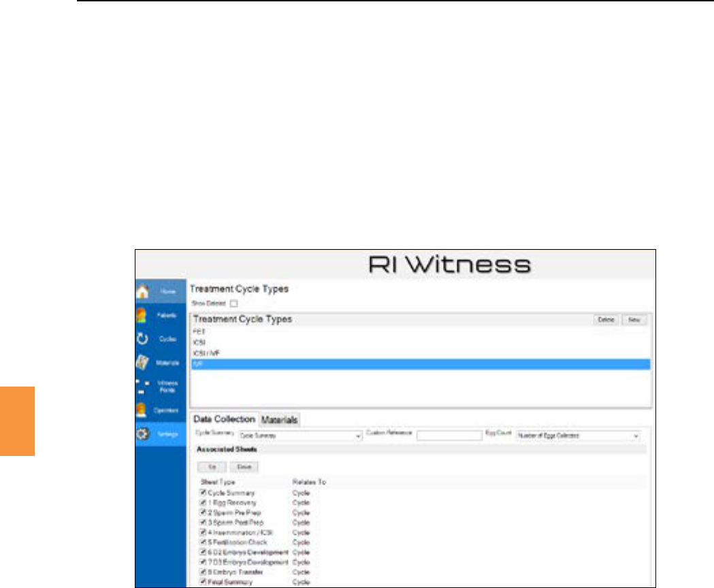Open the Egg Count dropdown
The height and width of the screenshot is (588, 714).
[x=579, y=436]
